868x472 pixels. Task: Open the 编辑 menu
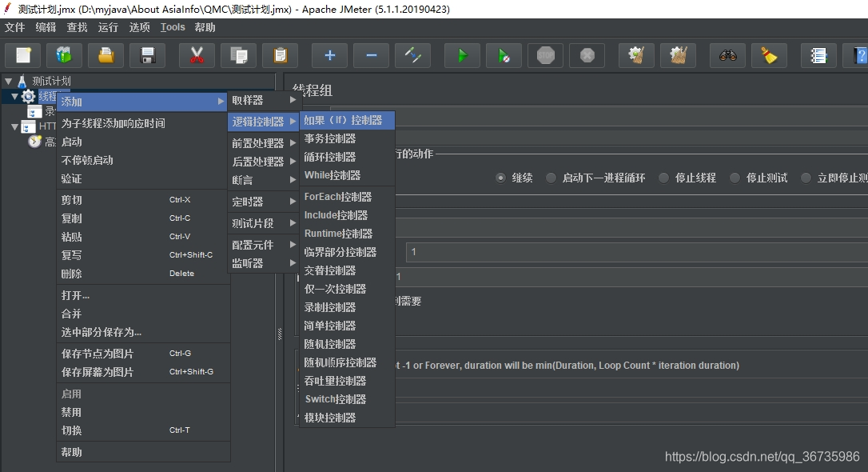coord(46,27)
